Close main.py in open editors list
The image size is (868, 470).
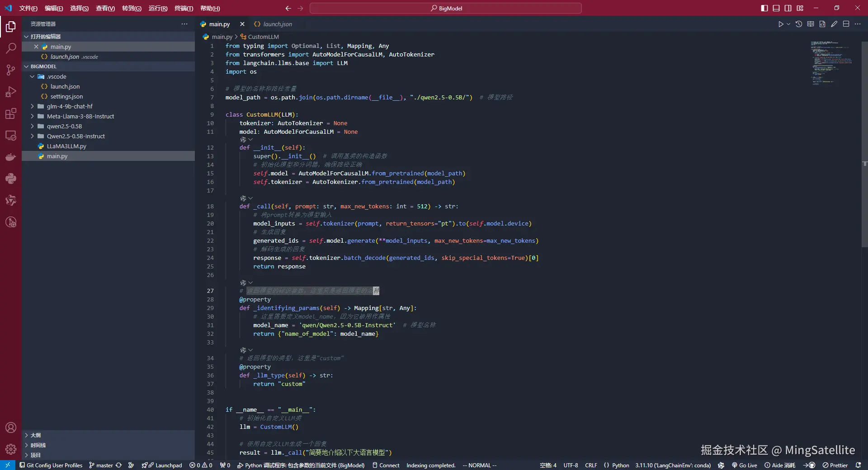tap(36, 47)
